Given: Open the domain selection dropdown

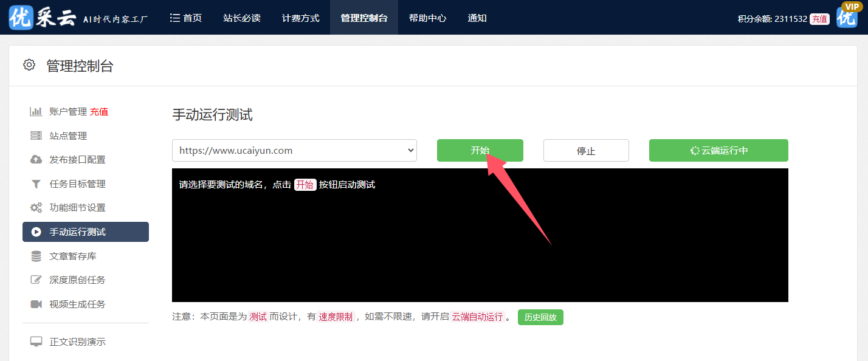Looking at the screenshot, I should click(294, 151).
